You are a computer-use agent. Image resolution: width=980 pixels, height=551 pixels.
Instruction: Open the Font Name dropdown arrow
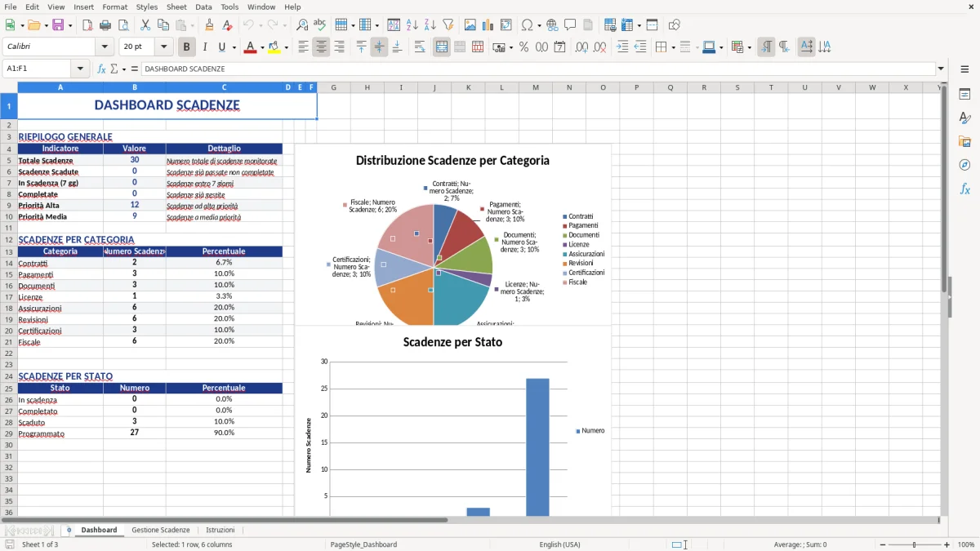tap(104, 47)
